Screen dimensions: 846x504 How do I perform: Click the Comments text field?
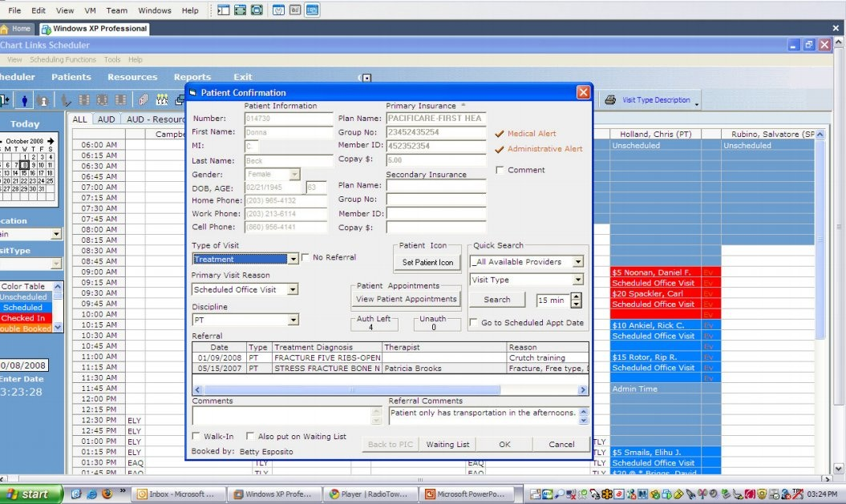click(x=283, y=416)
